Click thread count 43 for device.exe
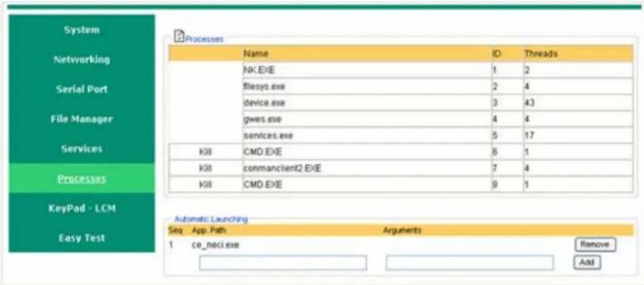The height and width of the screenshot is (285, 644). (529, 103)
